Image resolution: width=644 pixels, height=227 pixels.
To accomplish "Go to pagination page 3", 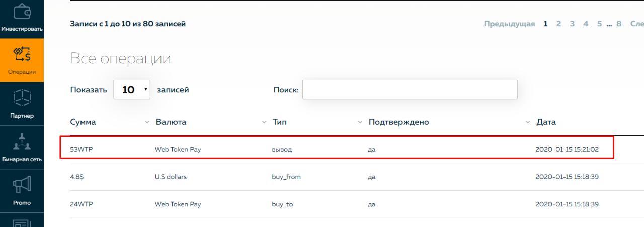I will pyautogui.click(x=573, y=24).
